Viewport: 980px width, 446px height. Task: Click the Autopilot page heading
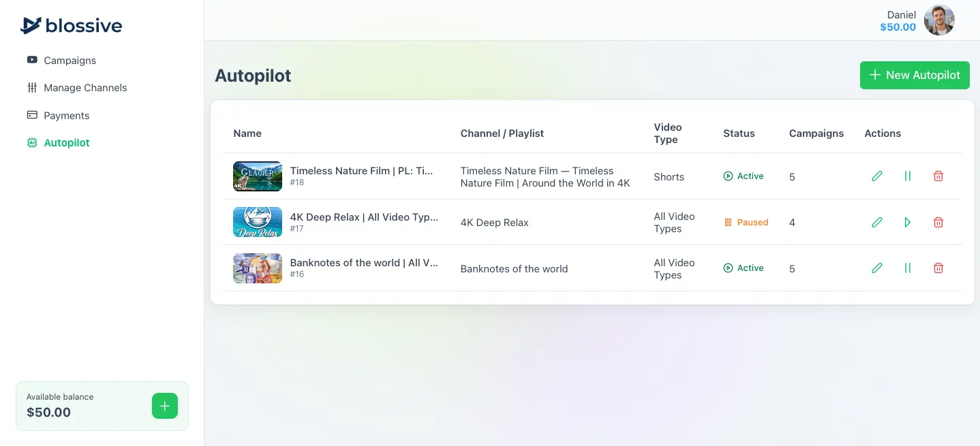coord(253,76)
